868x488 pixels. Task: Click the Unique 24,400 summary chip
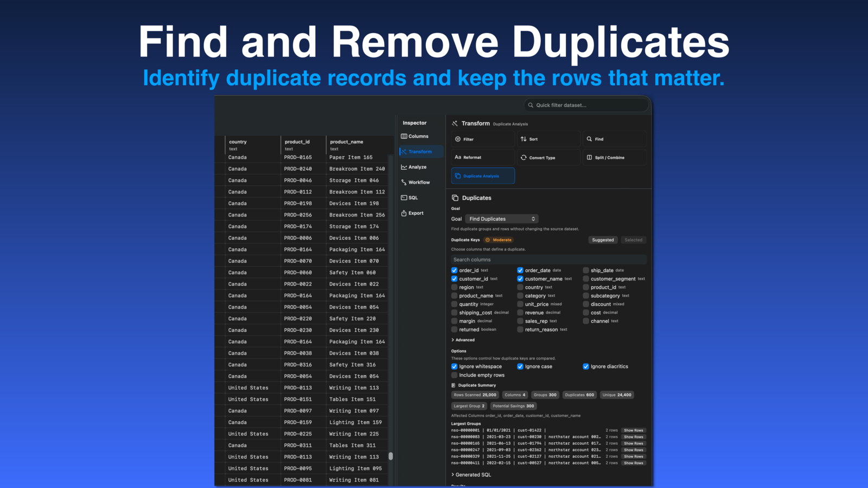(x=617, y=395)
